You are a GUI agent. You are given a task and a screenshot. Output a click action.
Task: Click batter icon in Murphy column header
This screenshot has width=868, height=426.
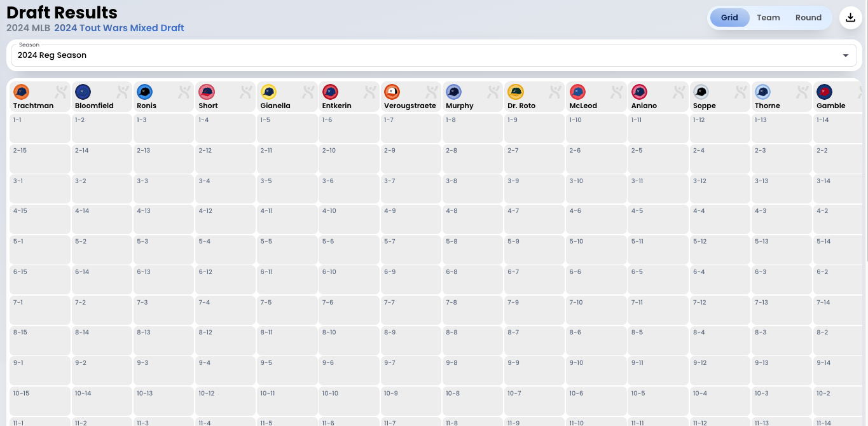493,92
